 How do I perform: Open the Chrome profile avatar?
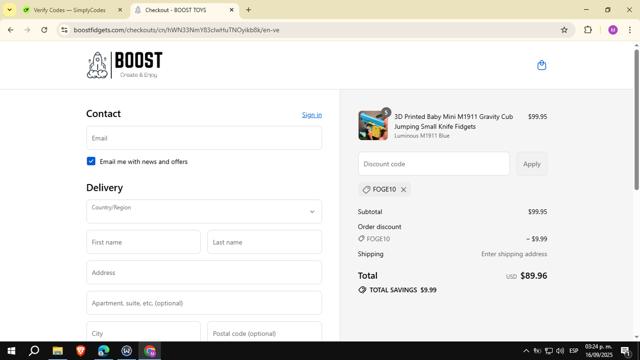pyautogui.click(x=613, y=30)
